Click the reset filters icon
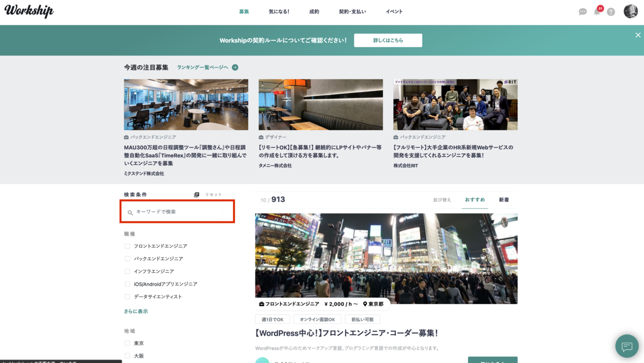Viewport: 644px width, 363px height. [196, 195]
